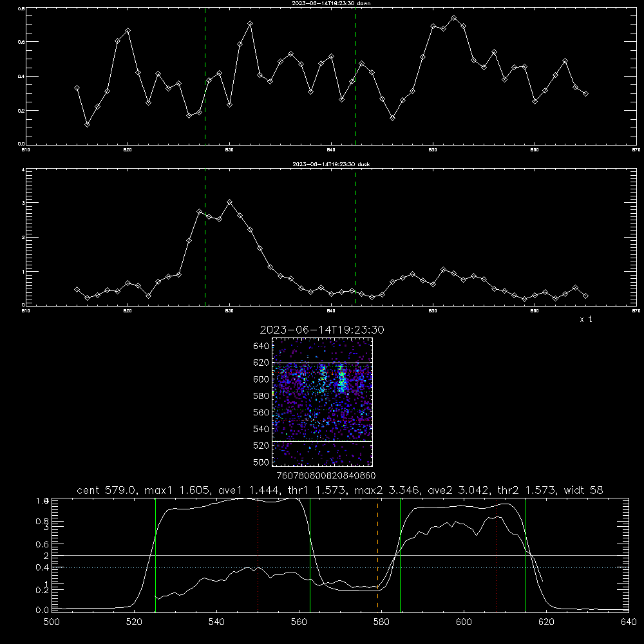Click the dusk curve peak diamond at 830
Screen dimensions: 644x644
pos(230,202)
